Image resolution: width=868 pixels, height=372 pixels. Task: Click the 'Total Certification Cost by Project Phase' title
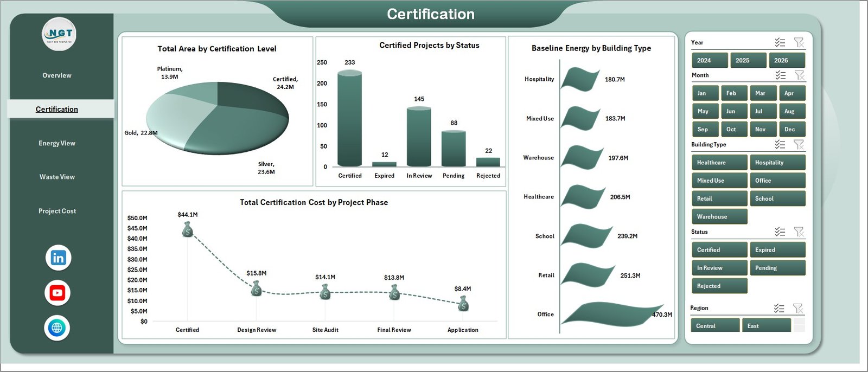(314, 202)
